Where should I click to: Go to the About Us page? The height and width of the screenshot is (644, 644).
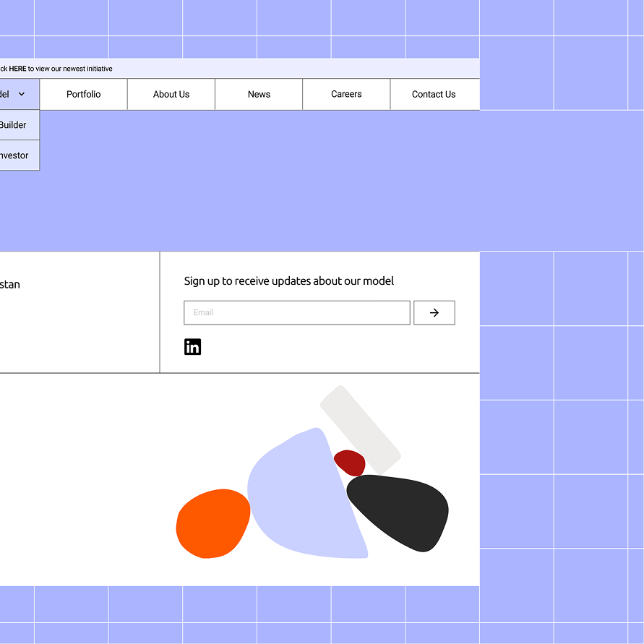coord(171,94)
